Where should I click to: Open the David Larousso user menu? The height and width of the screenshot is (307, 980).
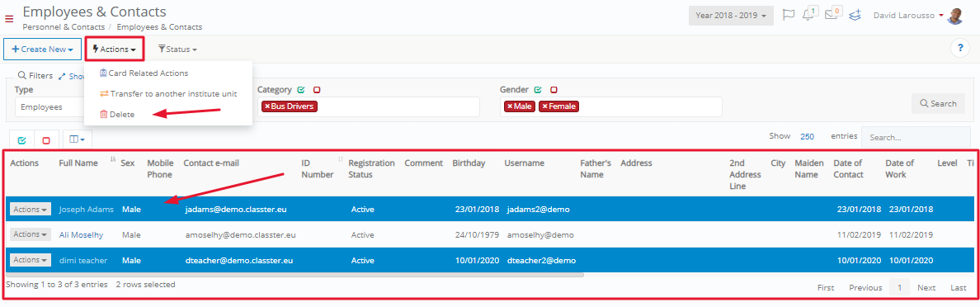coord(907,15)
